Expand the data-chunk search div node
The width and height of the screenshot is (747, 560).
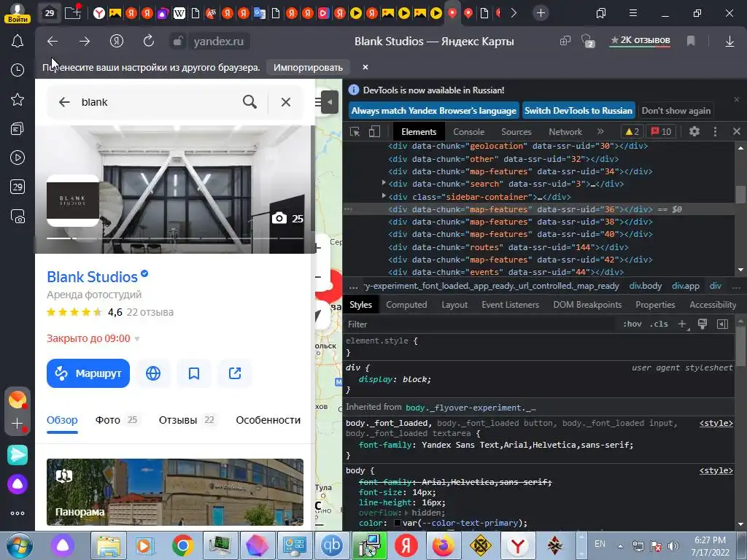[384, 183]
